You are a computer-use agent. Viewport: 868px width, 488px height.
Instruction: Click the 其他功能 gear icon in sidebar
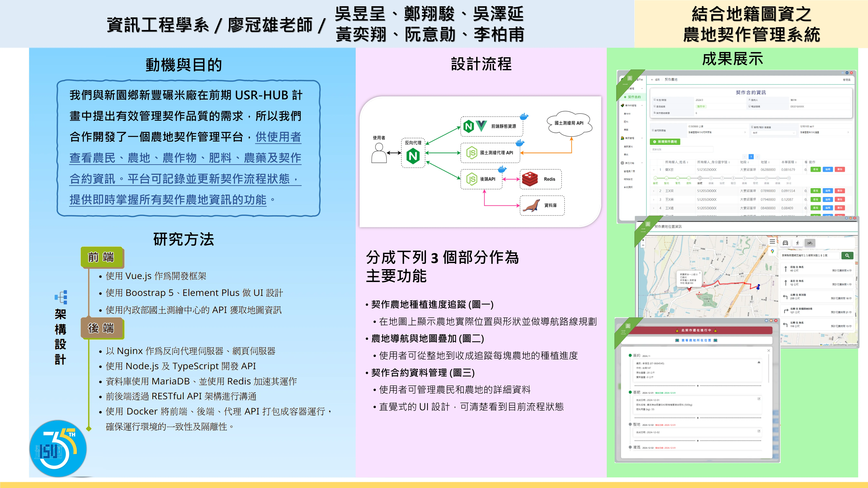point(622,163)
